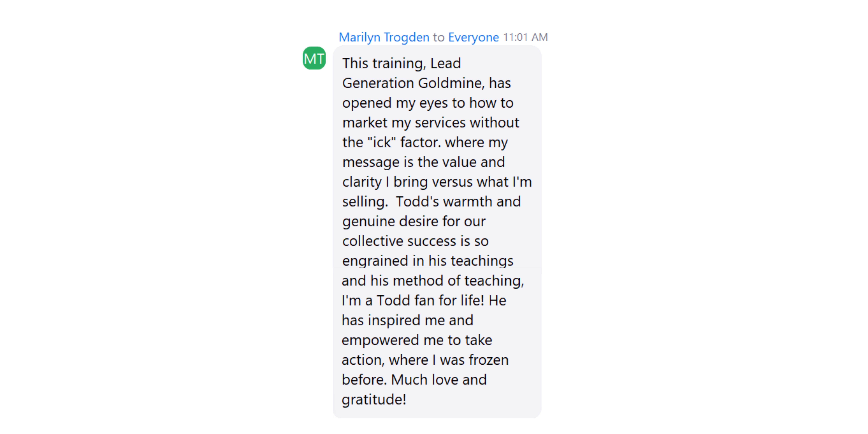Click the line "This training, Lead"
This screenshot has width=868, height=434.
click(401, 63)
